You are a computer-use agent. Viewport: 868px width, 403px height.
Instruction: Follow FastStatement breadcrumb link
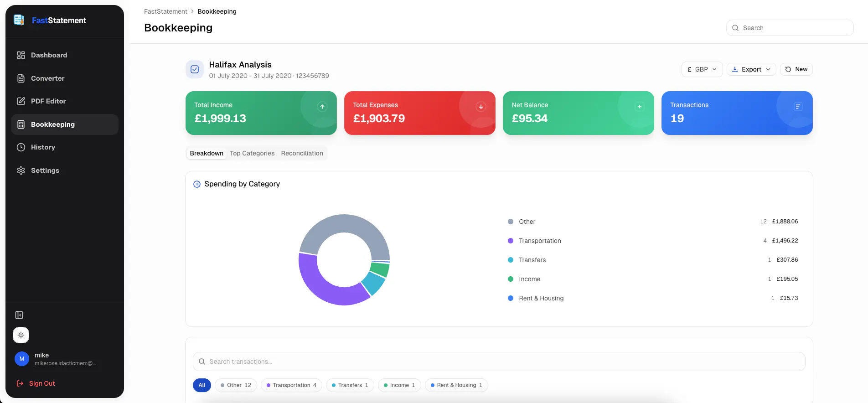[165, 11]
